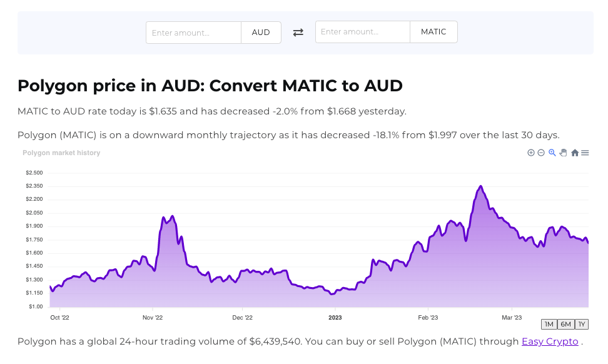Click the page heading Polygon price in AUD
The width and height of the screenshot is (608, 364).
(x=210, y=86)
